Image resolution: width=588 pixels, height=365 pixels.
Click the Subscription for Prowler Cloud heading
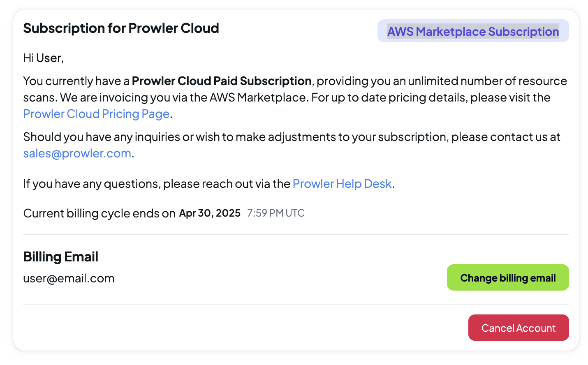[x=121, y=28]
